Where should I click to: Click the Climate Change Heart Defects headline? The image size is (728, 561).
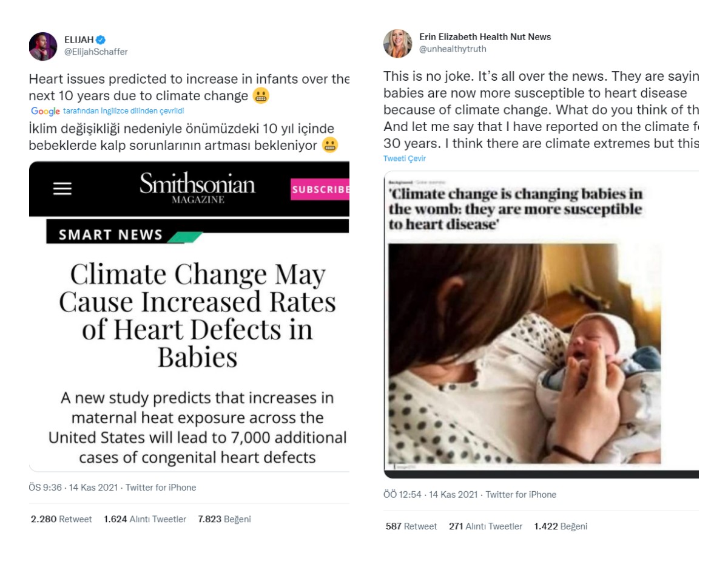pos(197,316)
